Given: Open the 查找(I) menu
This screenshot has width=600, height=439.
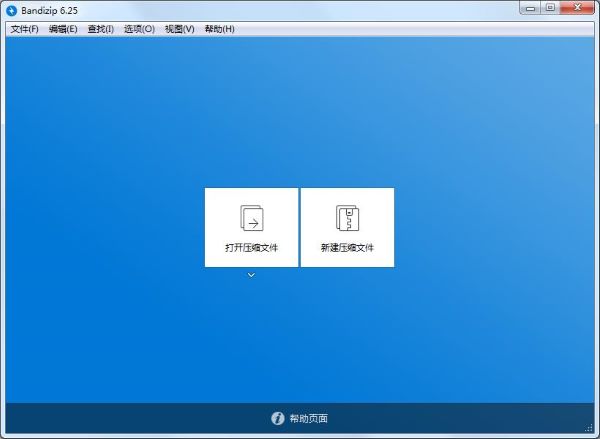Looking at the screenshot, I should coord(101,29).
